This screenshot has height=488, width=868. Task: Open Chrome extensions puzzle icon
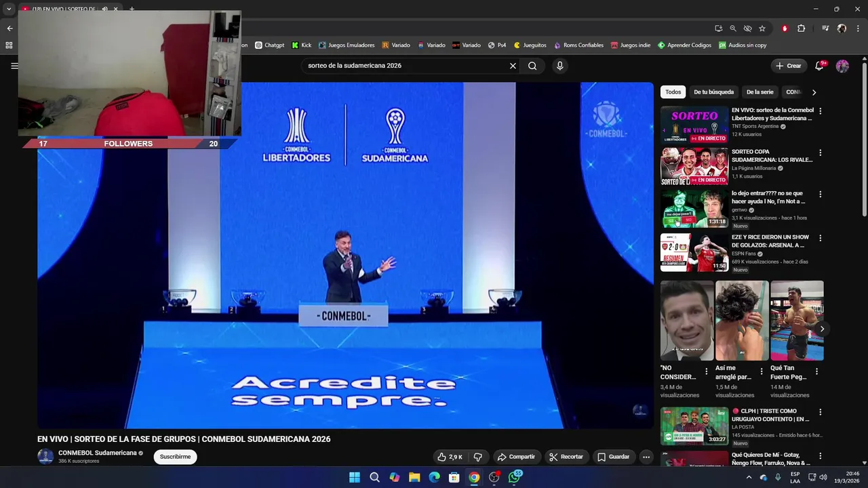pyautogui.click(x=802, y=28)
